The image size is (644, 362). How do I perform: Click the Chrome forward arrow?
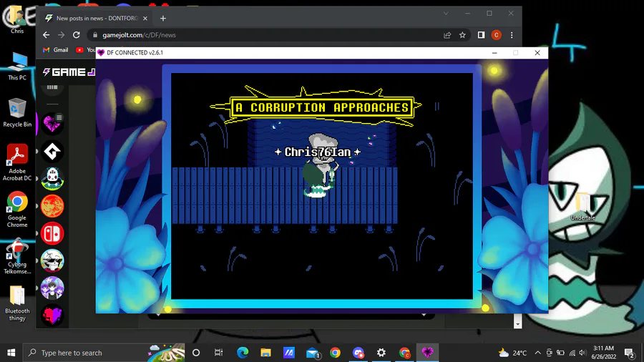point(62,35)
